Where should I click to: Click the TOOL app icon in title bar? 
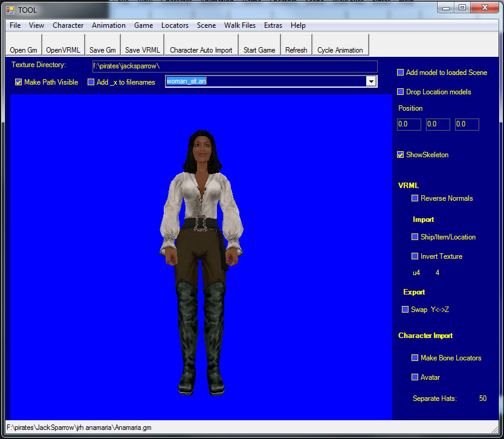pyautogui.click(x=10, y=10)
